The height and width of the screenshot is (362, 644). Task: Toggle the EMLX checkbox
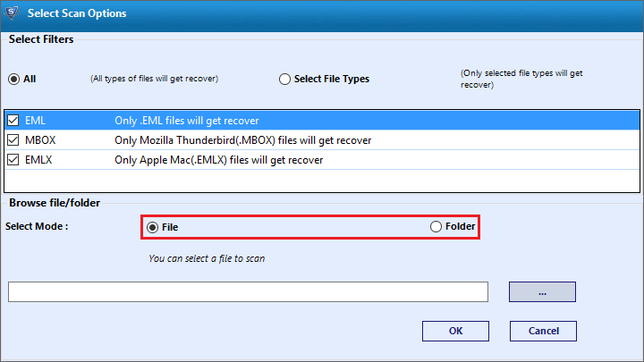(13, 160)
